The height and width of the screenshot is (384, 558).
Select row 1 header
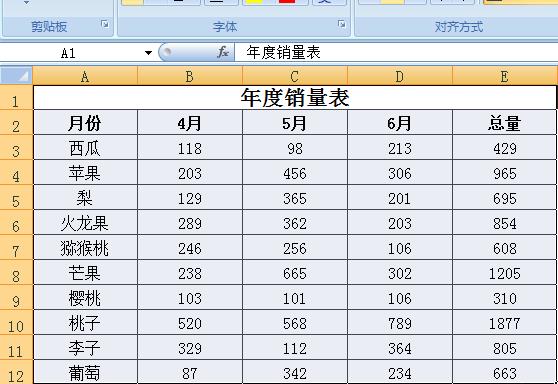click(16, 98)
